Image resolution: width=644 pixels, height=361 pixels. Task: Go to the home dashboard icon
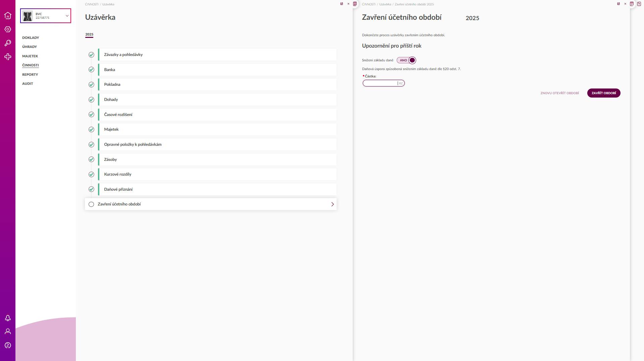coord(8,16)
